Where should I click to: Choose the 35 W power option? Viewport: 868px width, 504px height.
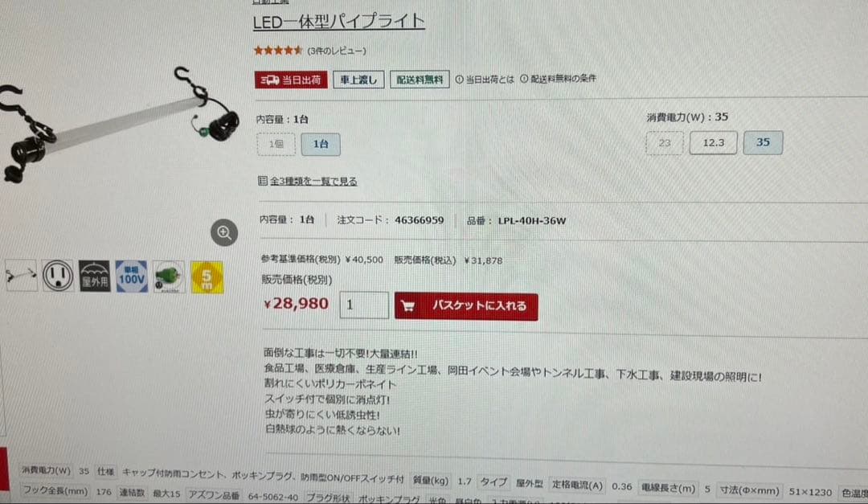(x=763, y=142)
